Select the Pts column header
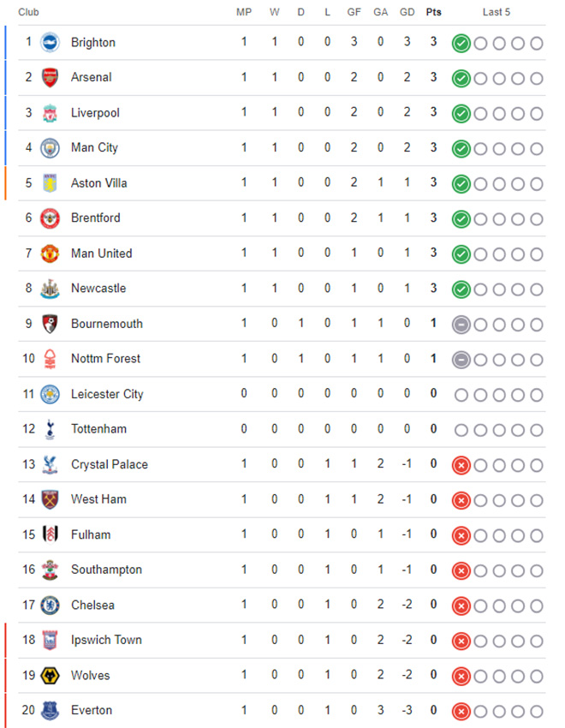This screenshot has height=728, width=565. [433, 13]
